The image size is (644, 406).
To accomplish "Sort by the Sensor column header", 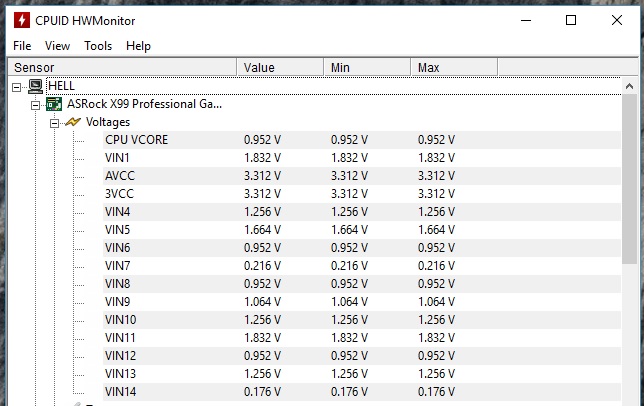I will (x=120, y=67).
